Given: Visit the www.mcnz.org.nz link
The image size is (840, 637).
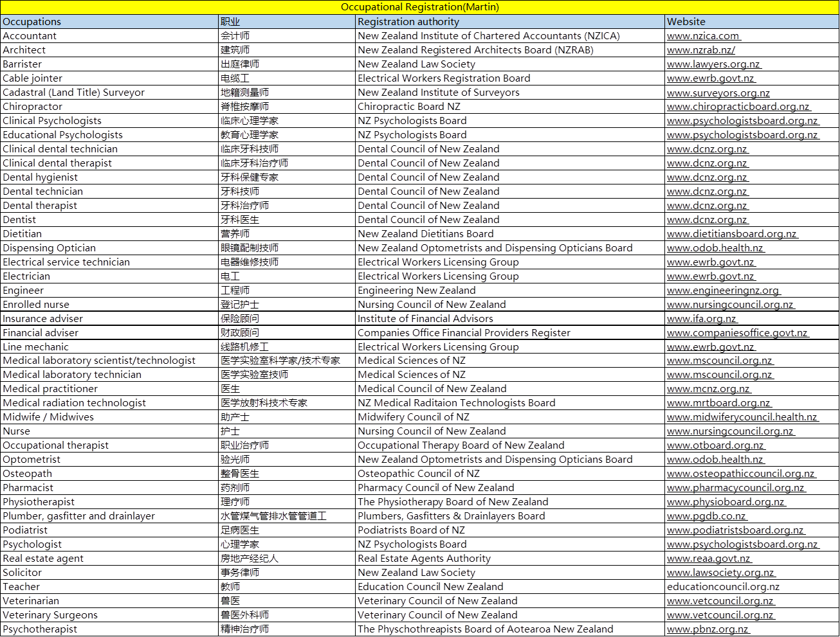Looking at the screenshot, I should (x=709, y=389).
